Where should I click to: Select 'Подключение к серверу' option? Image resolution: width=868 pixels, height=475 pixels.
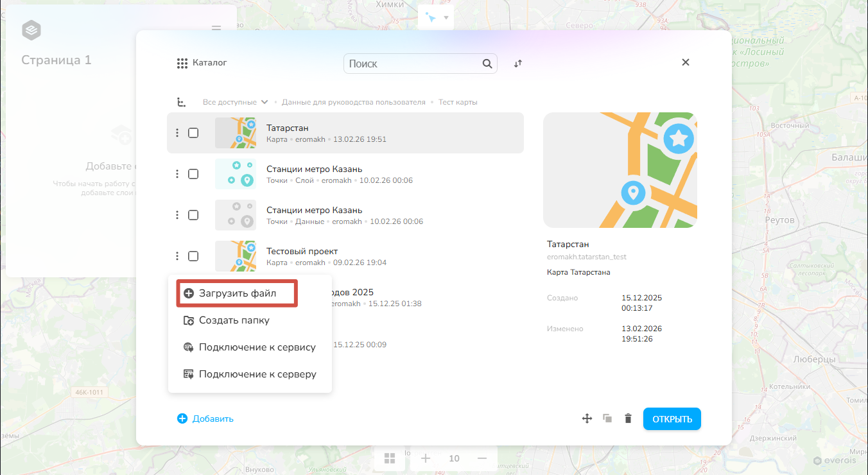tap(250, 374)
